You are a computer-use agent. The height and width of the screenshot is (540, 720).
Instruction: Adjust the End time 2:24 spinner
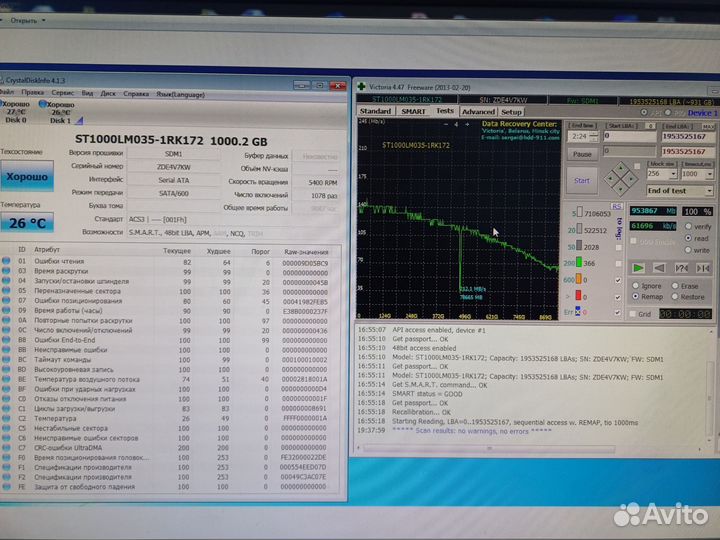pos(594,136)
